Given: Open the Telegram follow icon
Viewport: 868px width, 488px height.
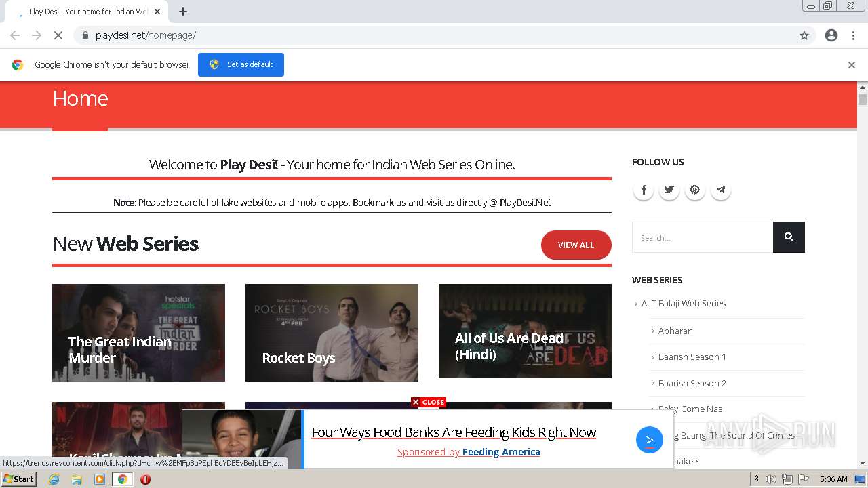Looking at the screenshot, I should click(721, 190).
